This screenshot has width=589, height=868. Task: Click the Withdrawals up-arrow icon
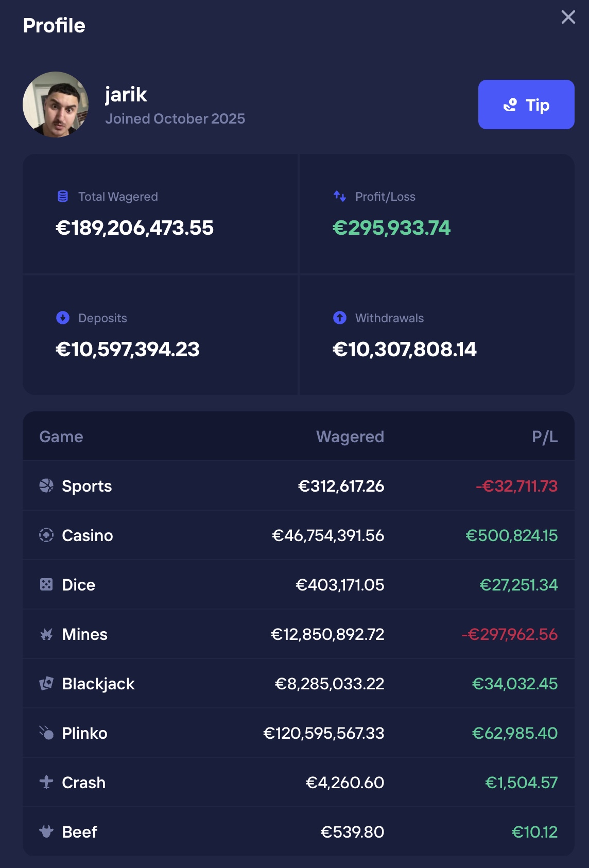point(340,318)
